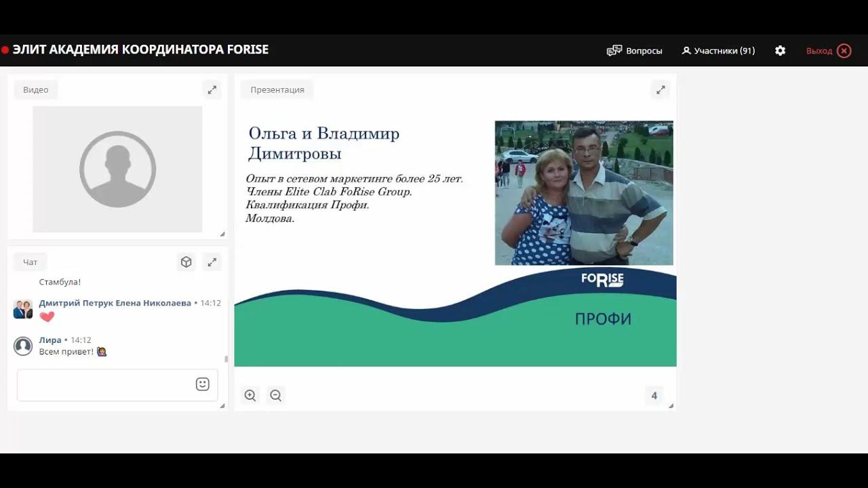Expand the Чат panel to fullscreen
The image size is (868, 488).
click(x=212, y=262)
